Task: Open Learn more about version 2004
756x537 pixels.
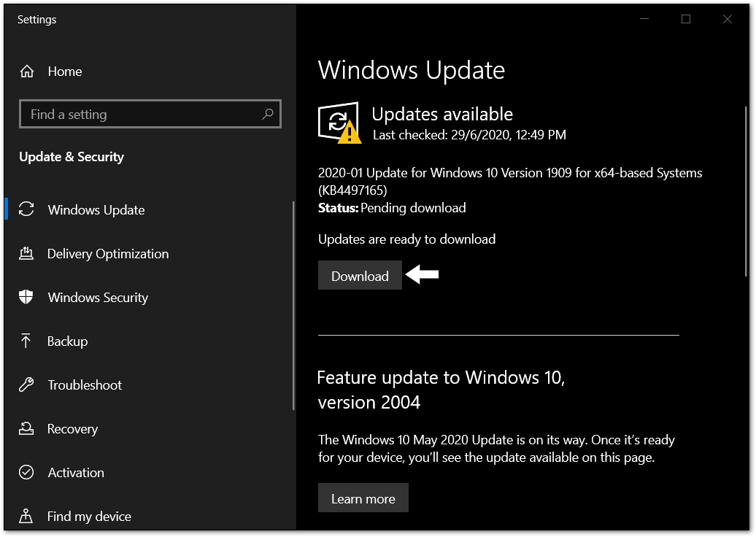Action: [x=363, y=498]
